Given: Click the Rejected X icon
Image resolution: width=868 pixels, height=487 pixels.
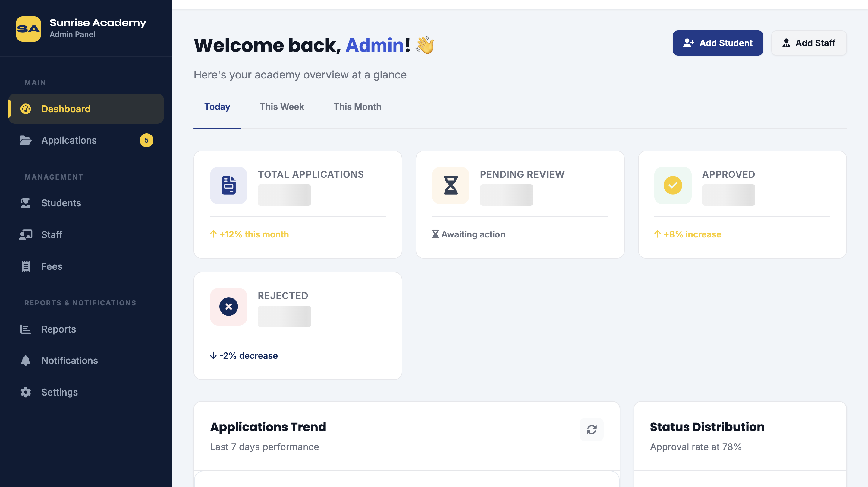Looking at the screenshot, I should (228, 307).
